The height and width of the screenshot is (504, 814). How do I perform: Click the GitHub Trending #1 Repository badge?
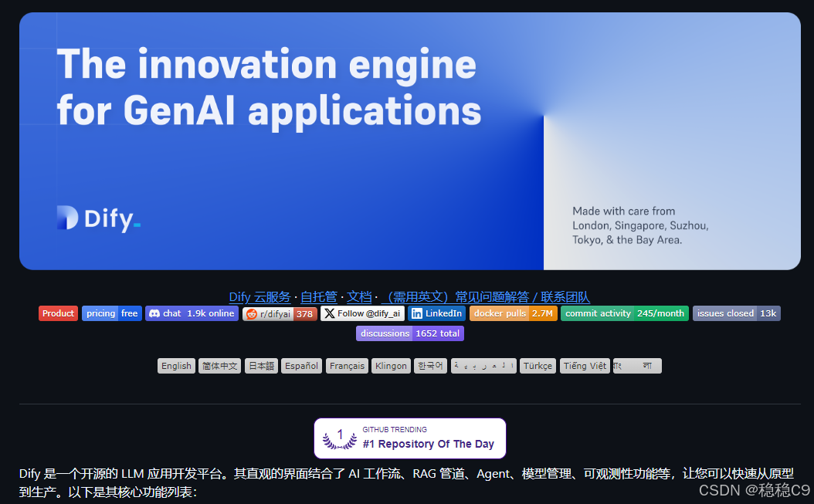(x=409, y=438)
